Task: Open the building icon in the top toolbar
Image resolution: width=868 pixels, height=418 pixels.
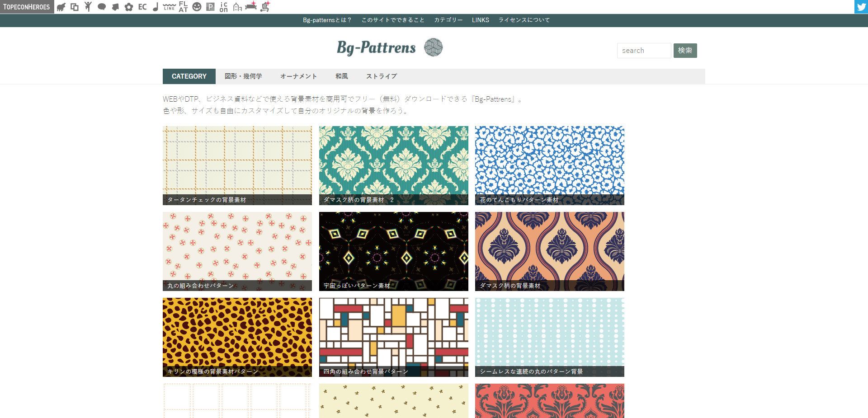Action: (x=236, y=7)
